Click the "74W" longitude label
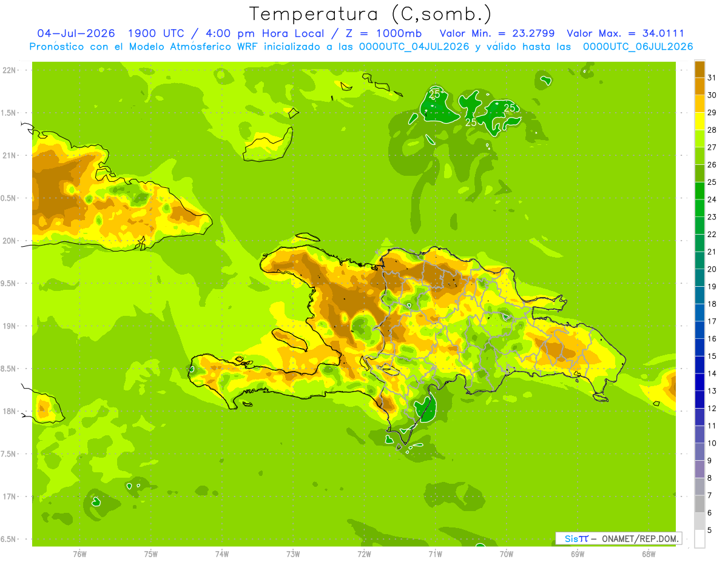Image resolution: width=728 pixels, height=562 pixels. pyautogui.click(x=221, y=554)
